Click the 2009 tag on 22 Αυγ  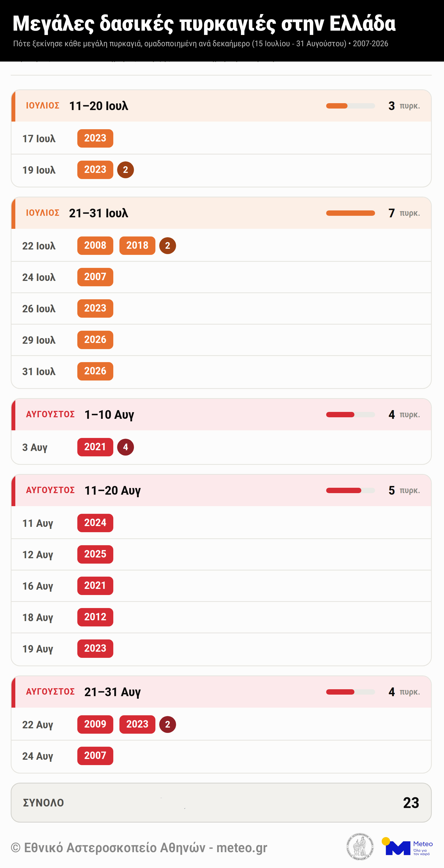coord(95,724)
